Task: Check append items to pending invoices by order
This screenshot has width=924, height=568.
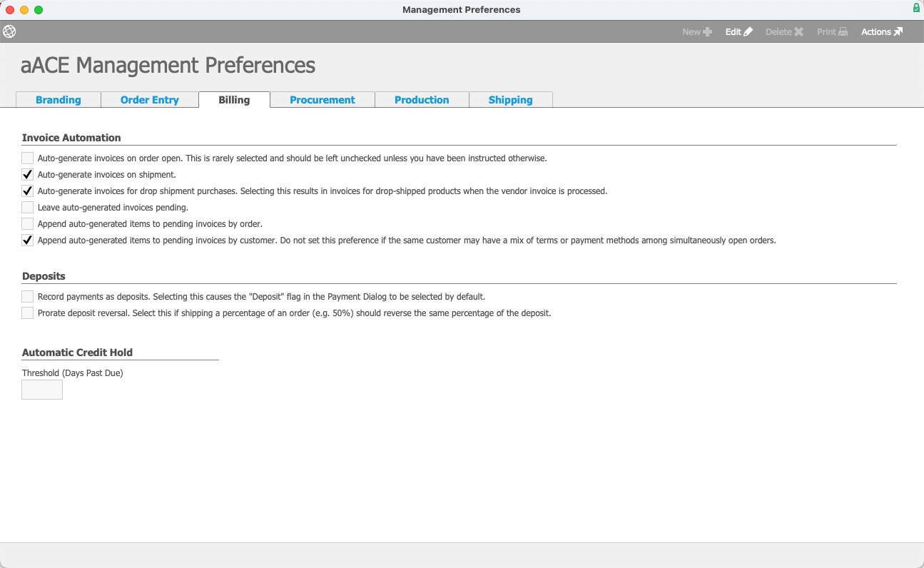Action: (x=28, y=224)
